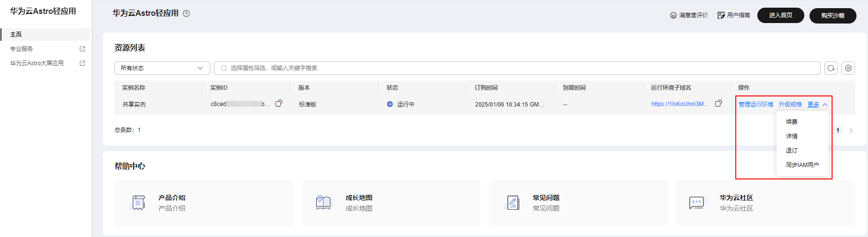The height and width of the screenshot is (237, 868).
Task: Select 主页 in the left sidebar
Action: [x=46, y=35]
